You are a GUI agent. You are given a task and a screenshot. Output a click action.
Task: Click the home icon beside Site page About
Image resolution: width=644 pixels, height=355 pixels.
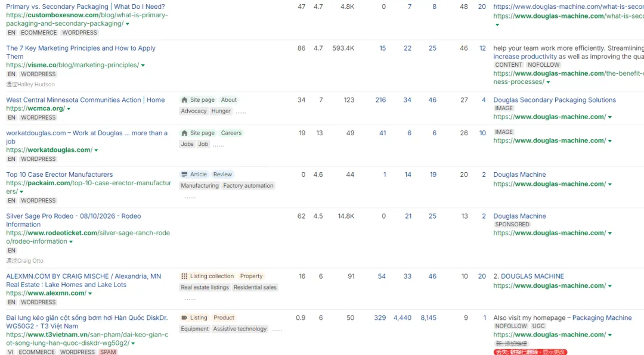pos(184,100)
